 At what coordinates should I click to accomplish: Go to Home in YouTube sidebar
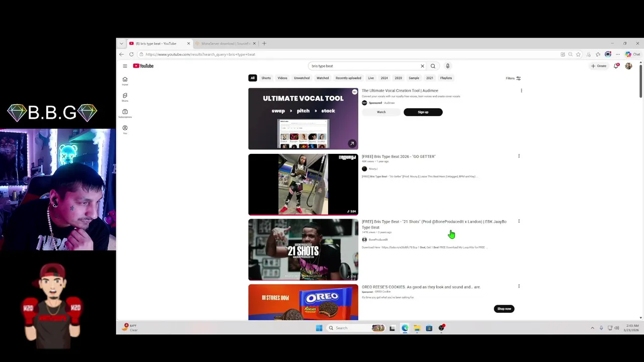[125, 80]
